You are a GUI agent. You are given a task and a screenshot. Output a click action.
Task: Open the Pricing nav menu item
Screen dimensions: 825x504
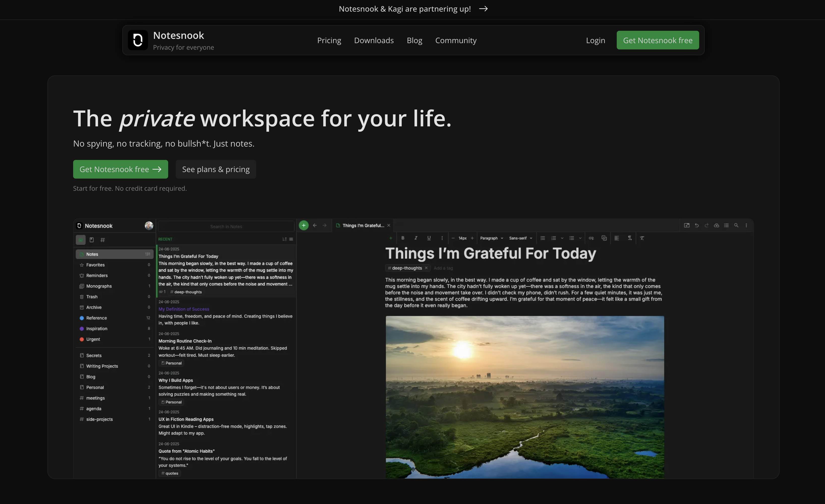pyautogui.click(x=329, y=40)
